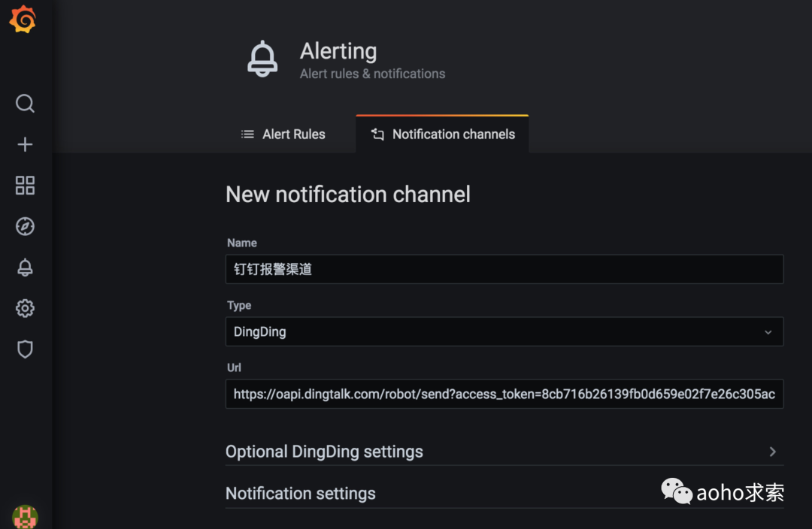Expand Optional DingDing settings section
The width and height of the screenshot is (812, 529).
click(x=324, y=452)
